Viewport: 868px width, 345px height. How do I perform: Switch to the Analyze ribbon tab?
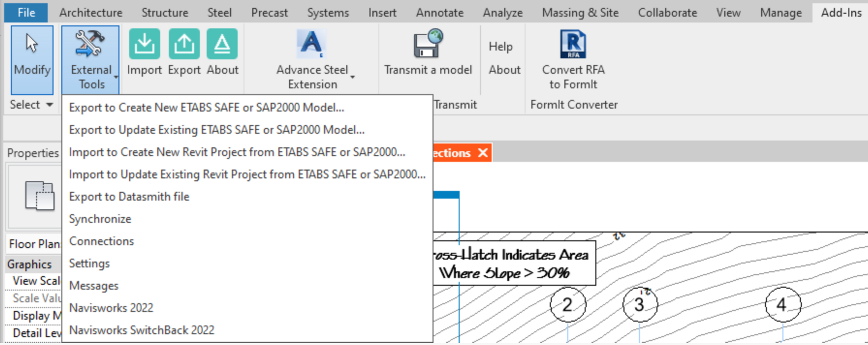503,13
